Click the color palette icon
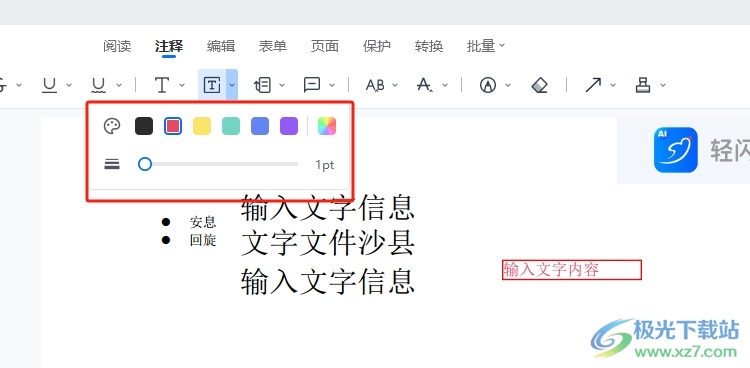Image resolution: width=750 pixels, height=368 pixels. 112,126
